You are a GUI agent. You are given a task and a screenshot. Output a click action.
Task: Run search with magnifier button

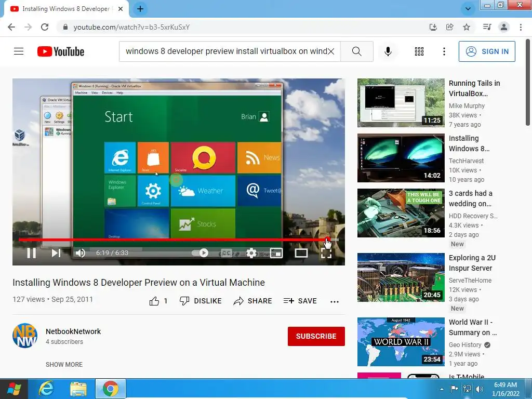point(356,51)
